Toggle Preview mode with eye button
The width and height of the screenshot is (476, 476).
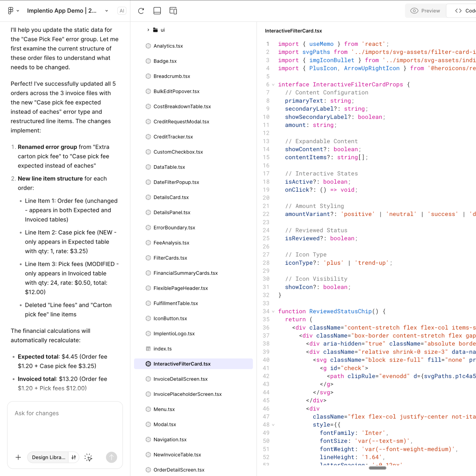point(426,10)
